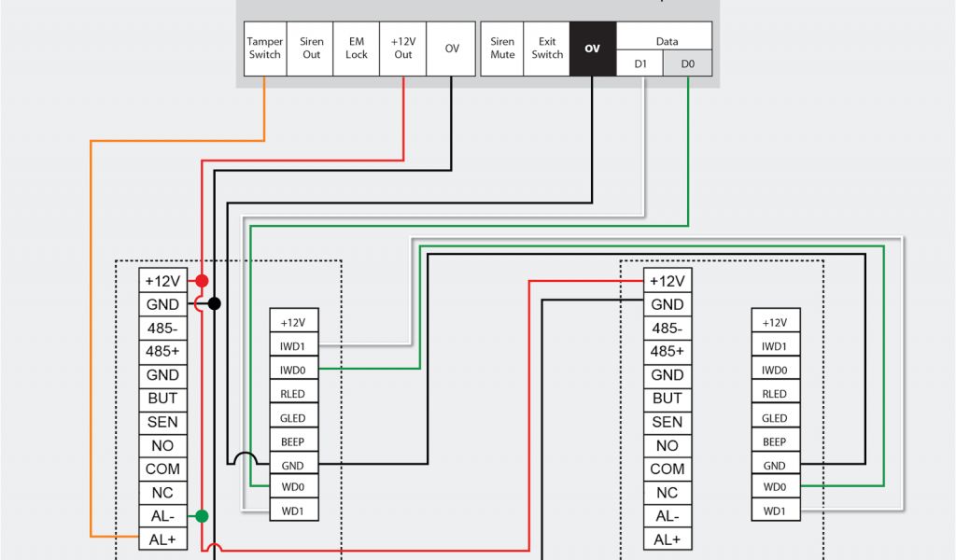The height and width of the screenshot is (560, 956).
Task: Select the D1 data terminal
Action: click(640, 63)
